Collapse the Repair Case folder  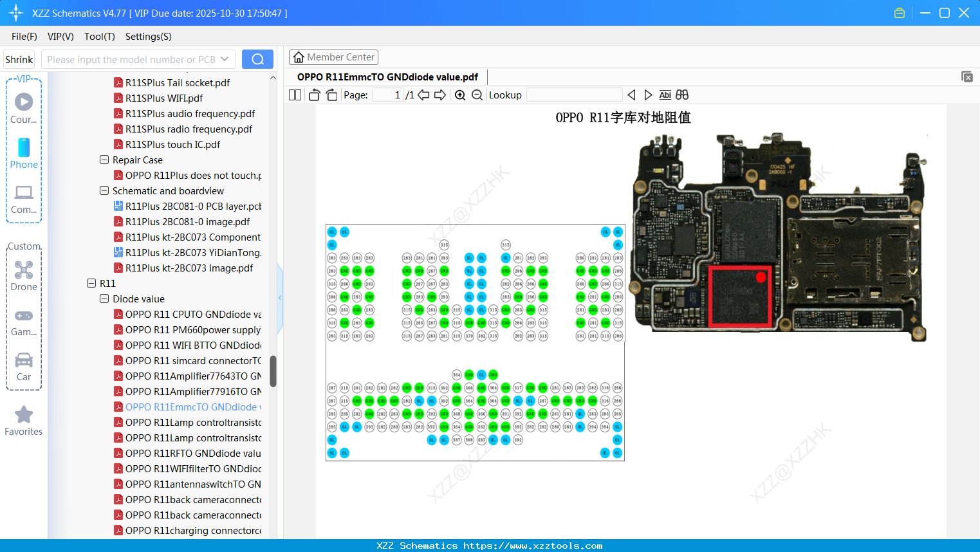(104, 160)
